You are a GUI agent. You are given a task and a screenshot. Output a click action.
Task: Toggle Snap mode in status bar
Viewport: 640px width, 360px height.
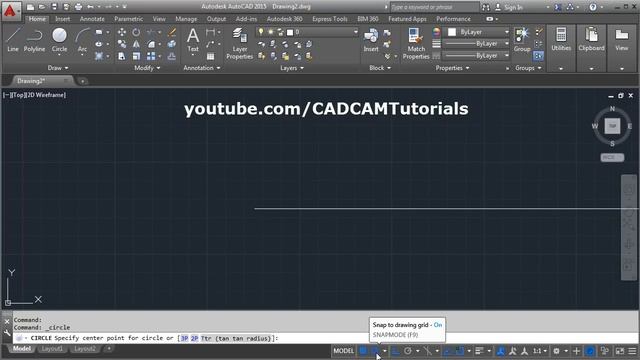point(375,351)
